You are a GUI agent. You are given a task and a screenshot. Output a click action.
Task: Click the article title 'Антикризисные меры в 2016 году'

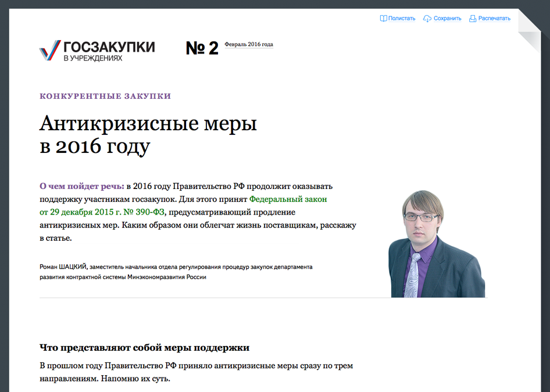click(x=148, y=135)
